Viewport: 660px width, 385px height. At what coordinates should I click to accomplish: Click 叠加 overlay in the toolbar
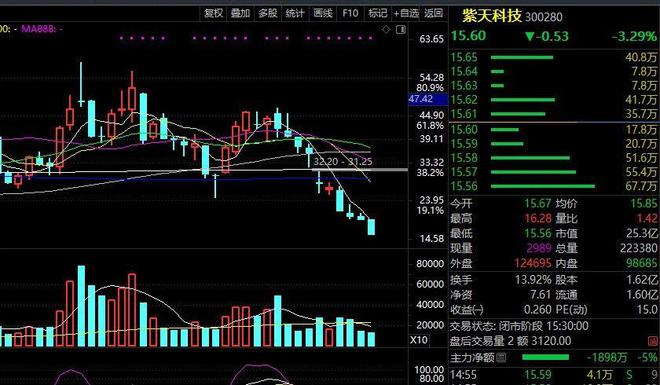click(240, 13)
